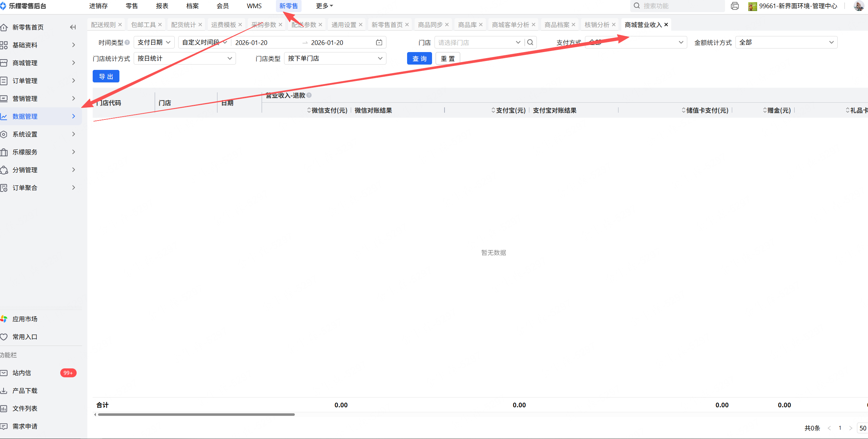Click the horizontal table scrollbar
Screen dimensions: 868x439
(196, 414)
